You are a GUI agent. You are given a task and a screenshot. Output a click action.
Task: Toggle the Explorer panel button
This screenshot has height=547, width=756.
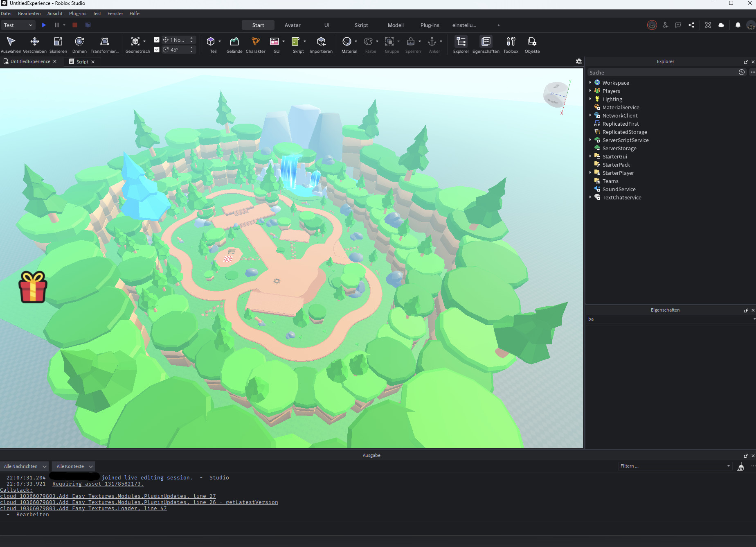[461, 44]
